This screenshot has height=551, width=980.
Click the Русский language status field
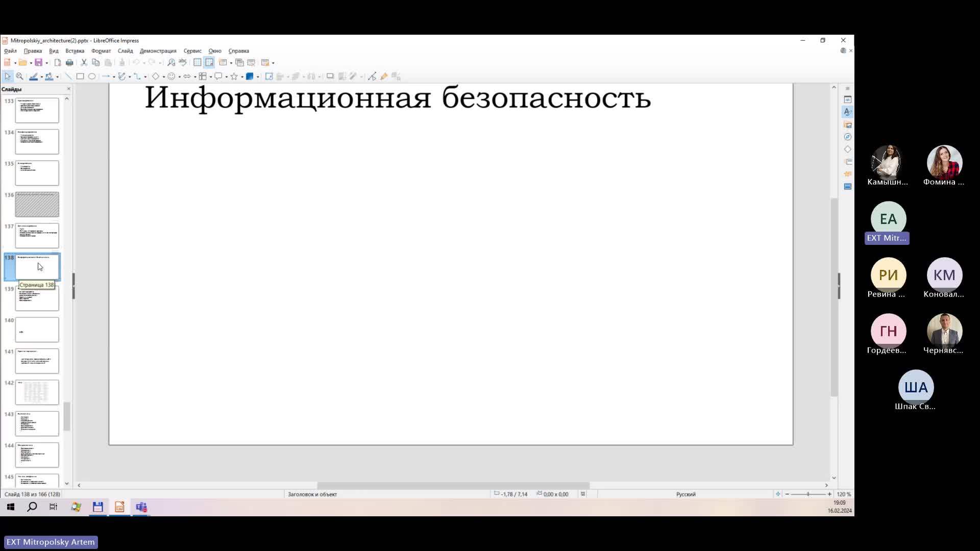point(685,494)
